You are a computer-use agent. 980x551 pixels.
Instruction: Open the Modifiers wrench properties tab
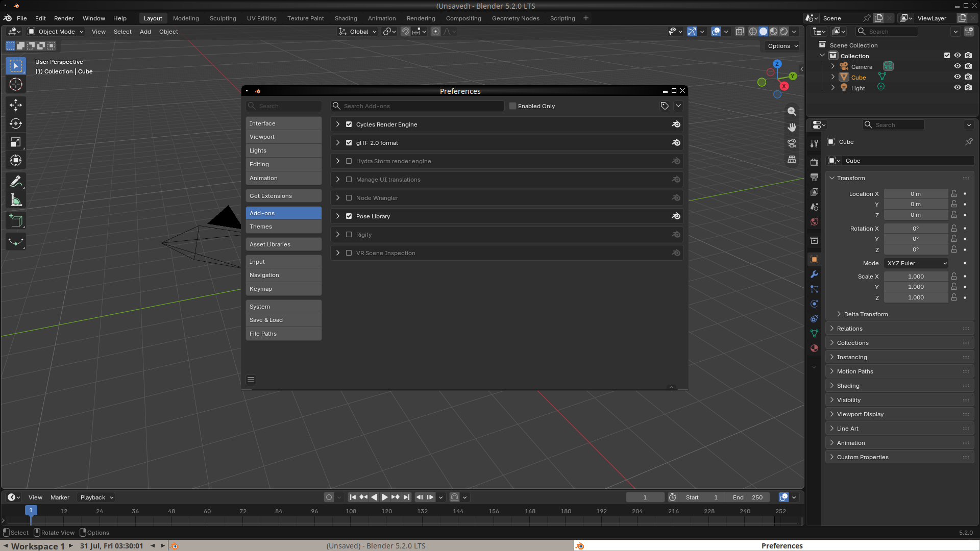tap(814, 274)
